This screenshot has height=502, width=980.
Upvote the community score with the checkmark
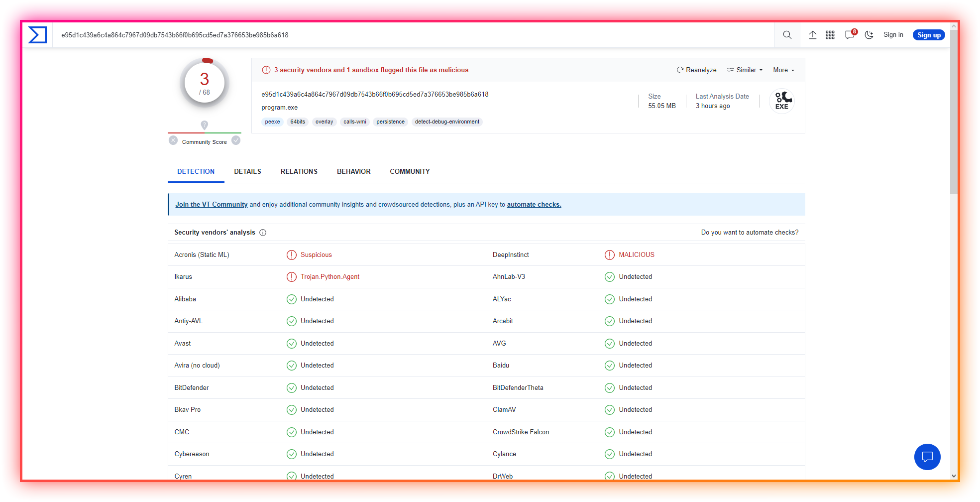tap(236, 140)
